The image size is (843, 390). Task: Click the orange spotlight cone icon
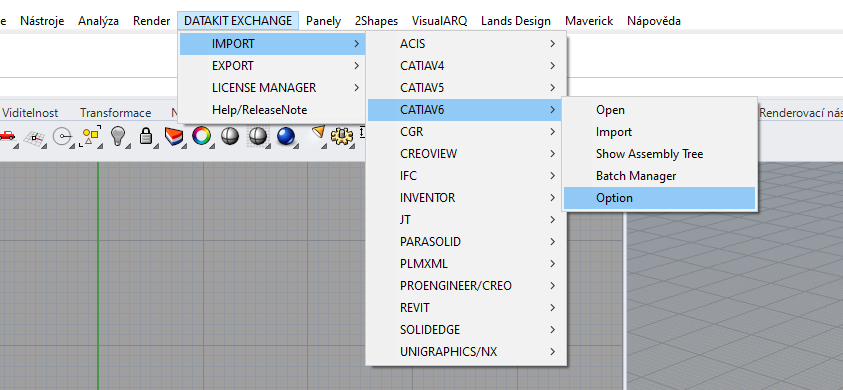pos(319,132)
